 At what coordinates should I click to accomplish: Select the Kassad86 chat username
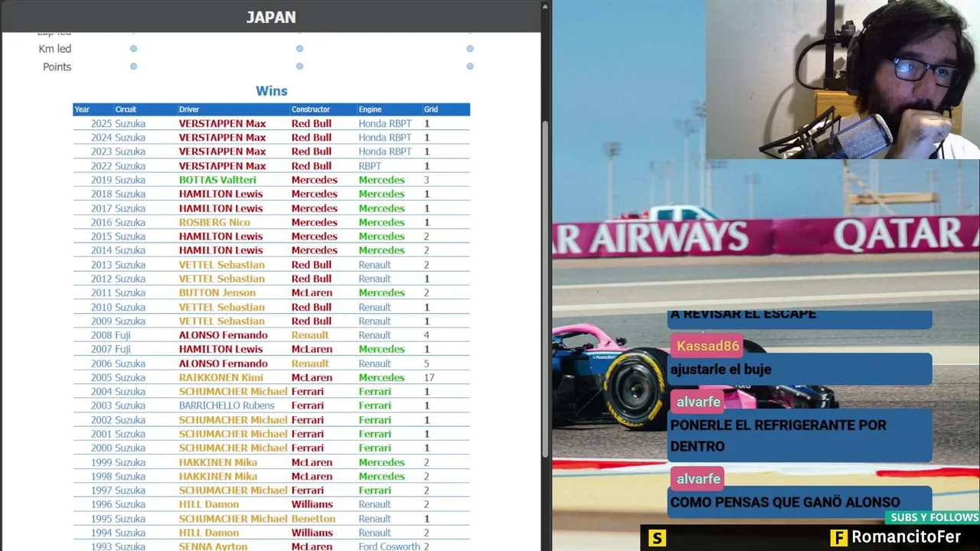pyautogui.click(x=707, y=346)
